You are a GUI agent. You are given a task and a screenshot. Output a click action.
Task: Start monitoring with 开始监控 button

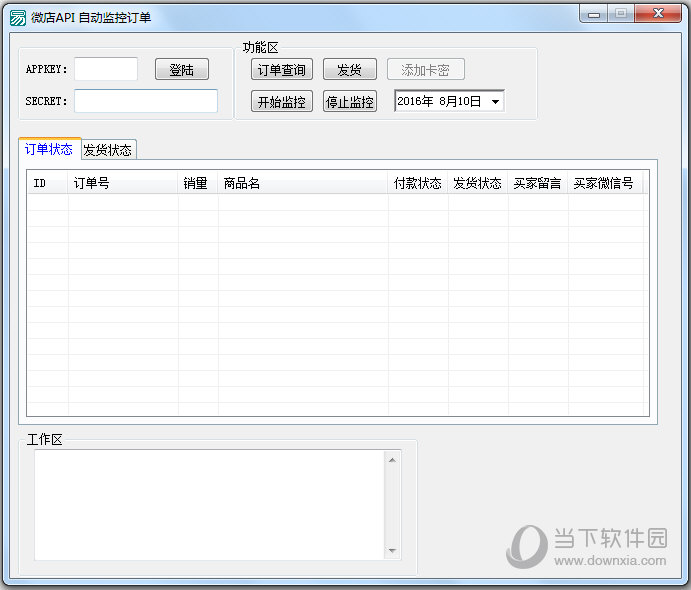click(282, 101)
